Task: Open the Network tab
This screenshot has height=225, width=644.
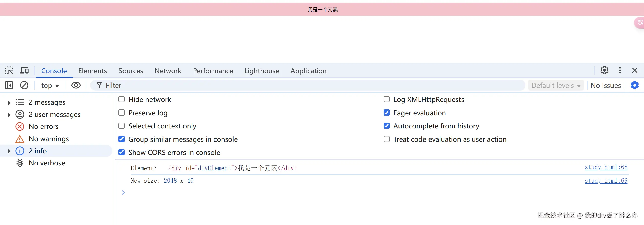Action: pos(168,71)
